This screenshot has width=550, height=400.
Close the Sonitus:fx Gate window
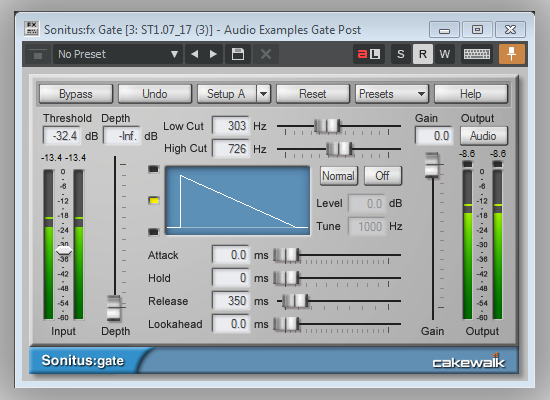510,30
